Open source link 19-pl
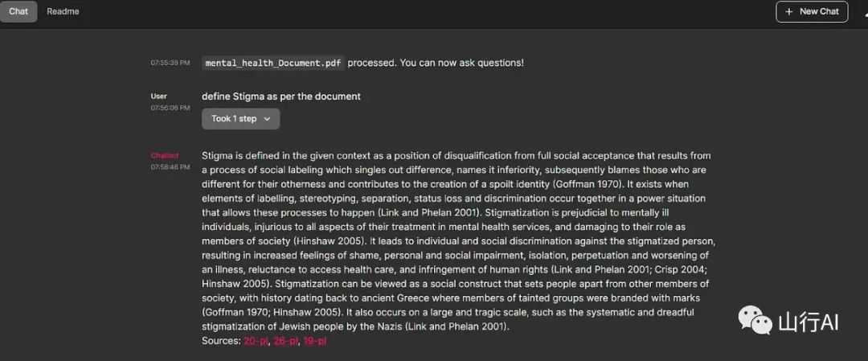 315,341
